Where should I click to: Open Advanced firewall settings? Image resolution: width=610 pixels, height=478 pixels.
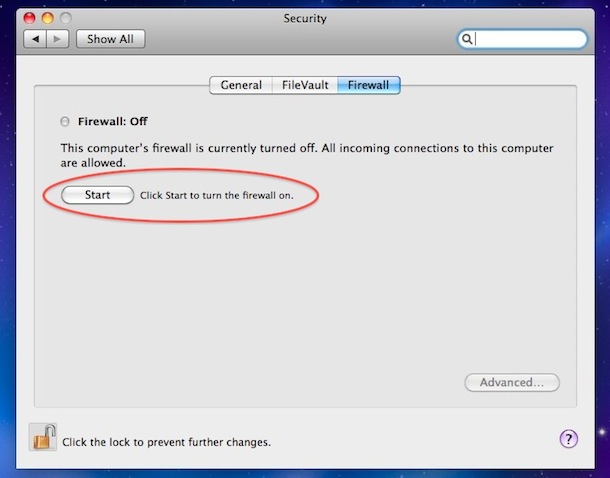tap(512, 382)
